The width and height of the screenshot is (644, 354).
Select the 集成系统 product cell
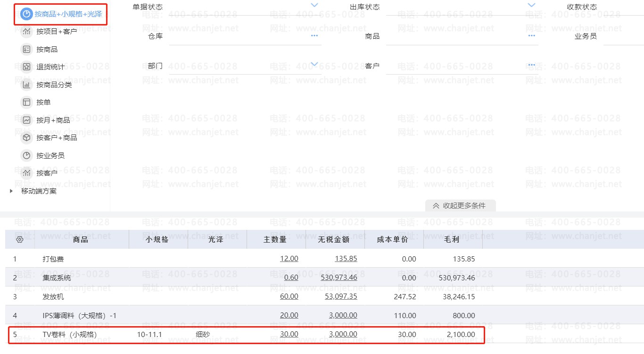pos(82,278)
